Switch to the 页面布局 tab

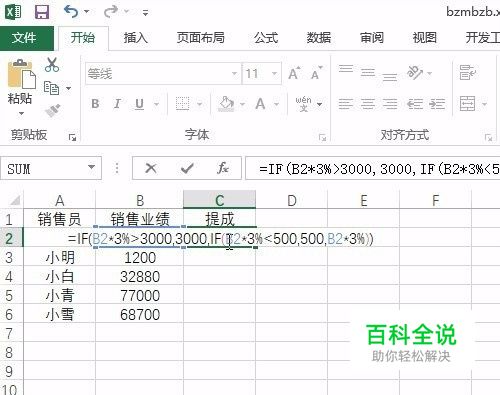coord(200,38)
